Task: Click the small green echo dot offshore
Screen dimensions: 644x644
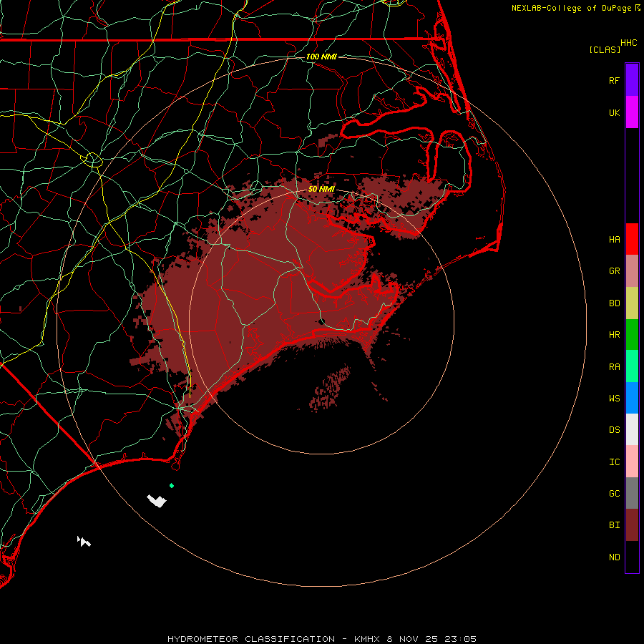Action: [172, 485]
